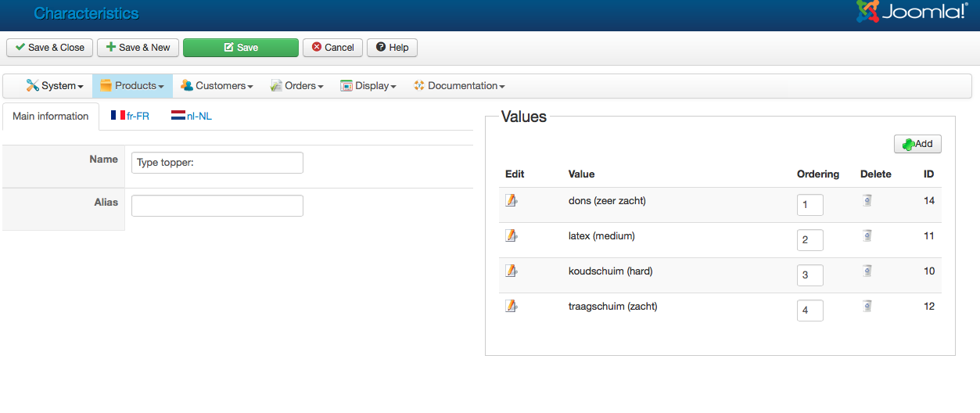Delete the traagschuim (zacht) value
Viewport: 980px width, 413px height.
pos(867,306)
